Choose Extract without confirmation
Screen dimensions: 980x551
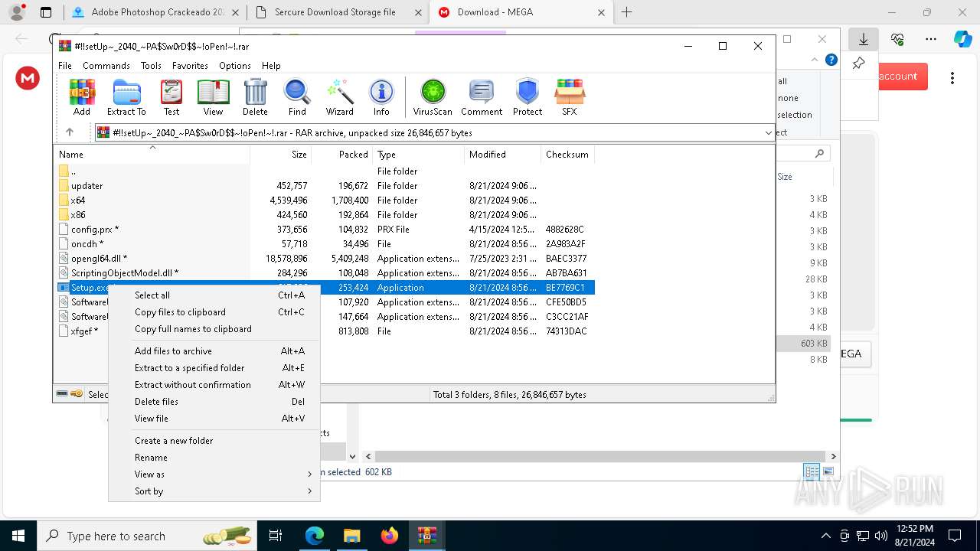point(214,385)
